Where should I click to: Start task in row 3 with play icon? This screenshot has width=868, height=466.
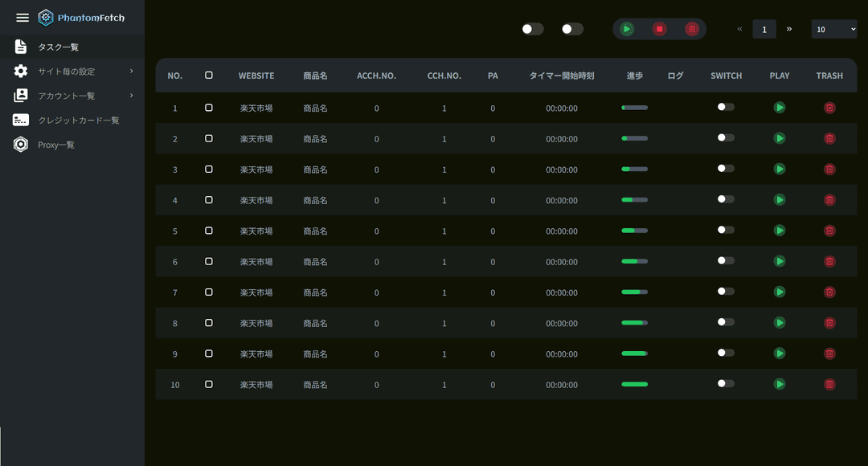click(x=779, y=169)
